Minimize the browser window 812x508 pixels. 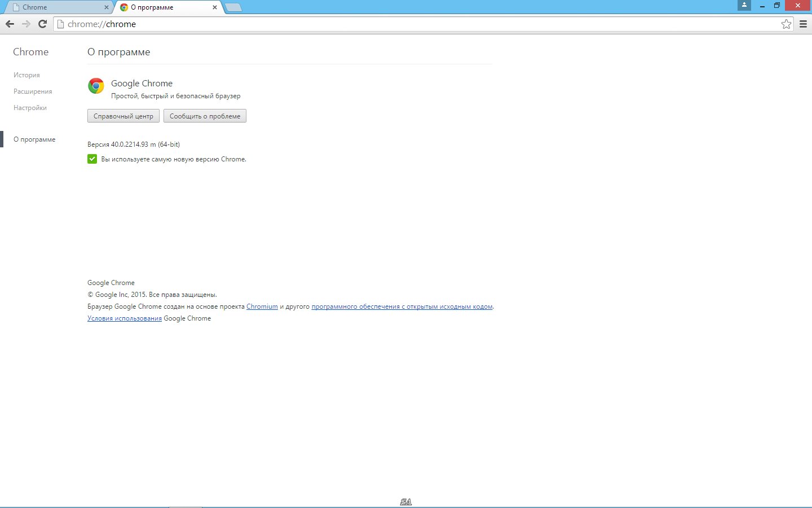tap(762, 6)
